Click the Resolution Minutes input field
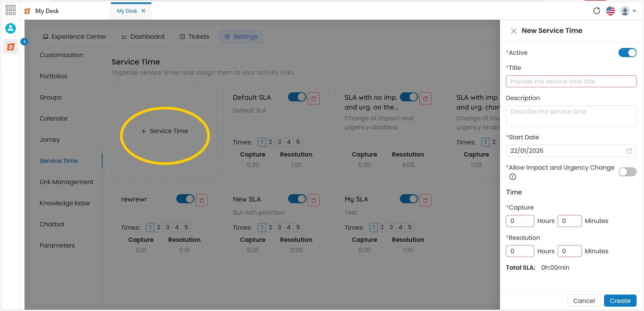Image resolution: width=644 pixels, height=311 pixels. click(x=569, y=251)
